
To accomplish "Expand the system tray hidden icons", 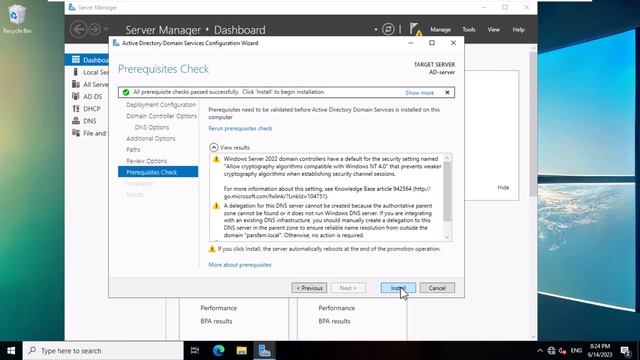I will [x=540, y=351].
